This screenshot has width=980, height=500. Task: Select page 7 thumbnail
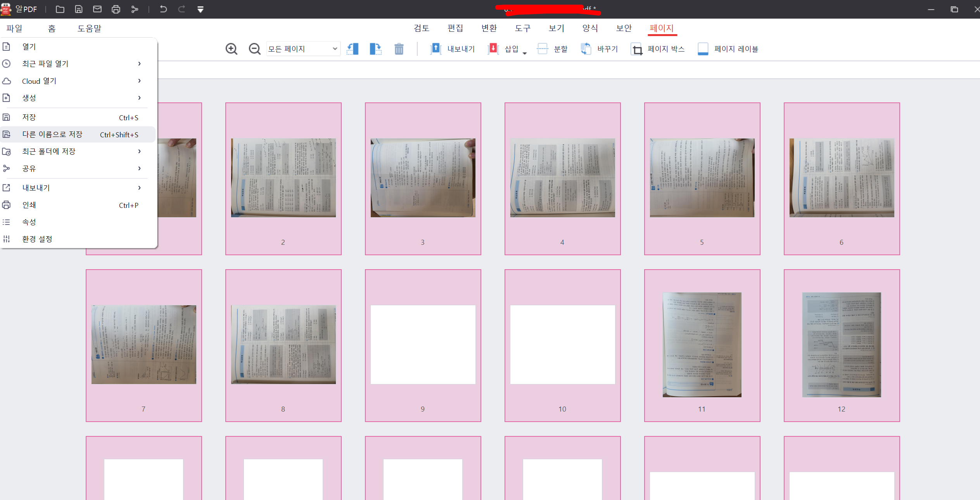(x=144, y=345)
